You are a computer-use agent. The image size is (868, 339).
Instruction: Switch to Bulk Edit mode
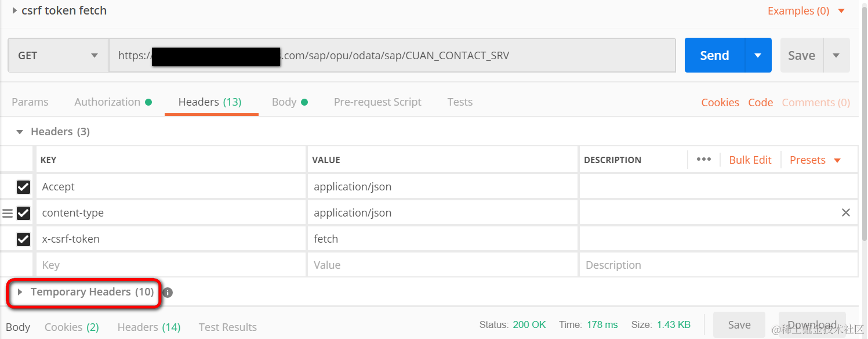tap(750, 160)
